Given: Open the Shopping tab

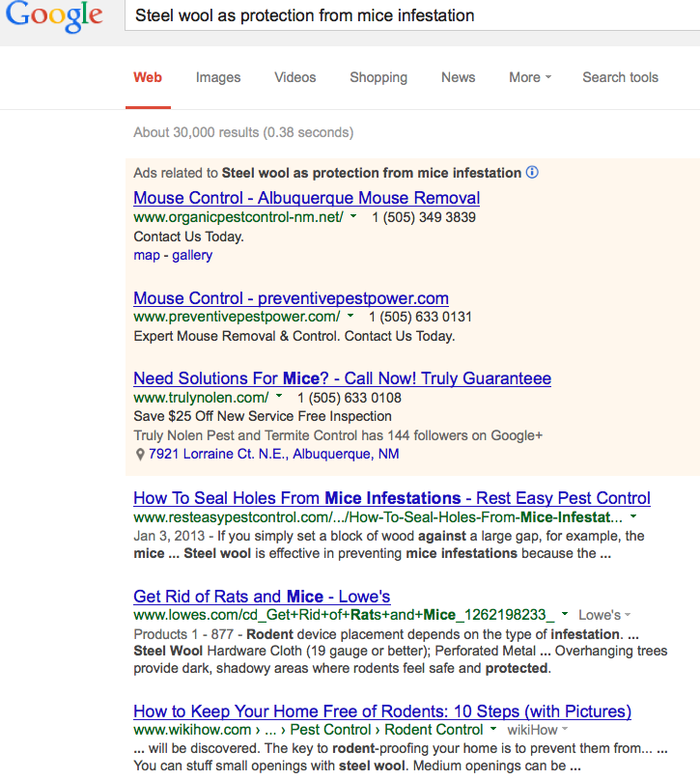Looking at the screenshot, I should 378,77.
